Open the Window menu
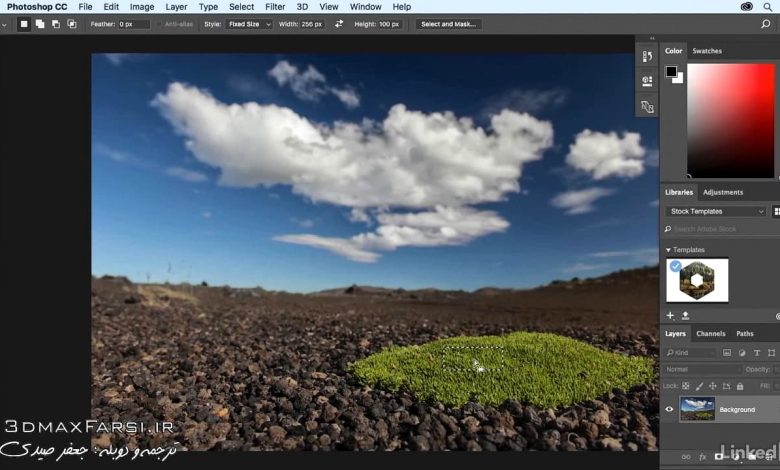Viewport: 780px width, 470px height. coord(365,7)
